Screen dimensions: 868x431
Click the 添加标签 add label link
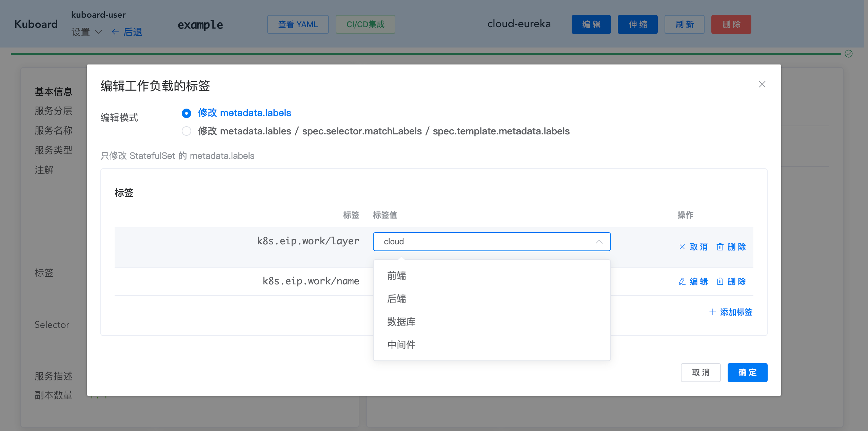[x=731, y=312]
